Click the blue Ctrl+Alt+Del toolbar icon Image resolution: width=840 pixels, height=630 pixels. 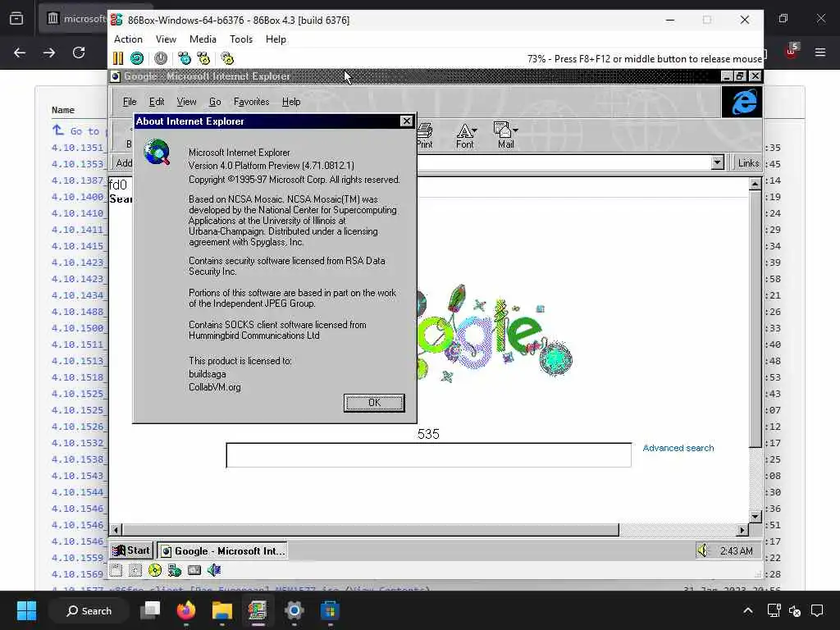point(185,58)
